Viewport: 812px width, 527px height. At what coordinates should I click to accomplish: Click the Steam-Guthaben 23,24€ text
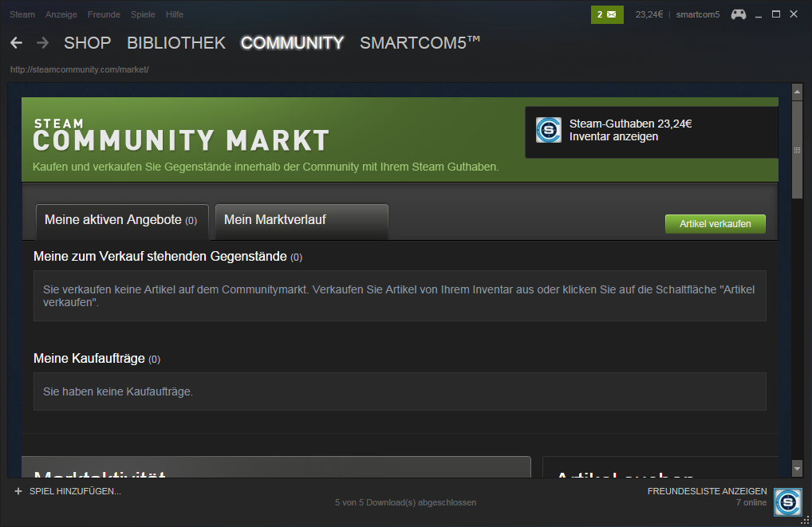tap(630, 124)
